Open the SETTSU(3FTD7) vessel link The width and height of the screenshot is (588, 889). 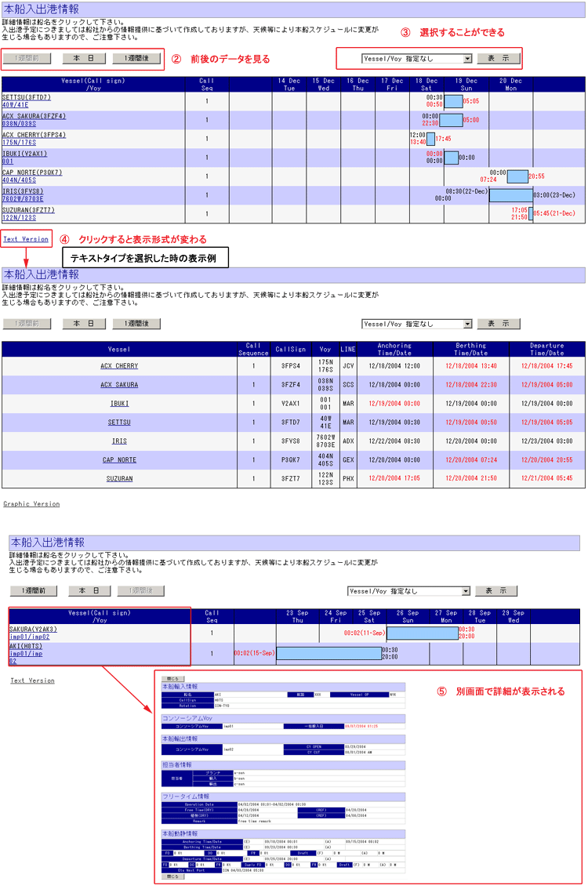click(x=26, y=97)
